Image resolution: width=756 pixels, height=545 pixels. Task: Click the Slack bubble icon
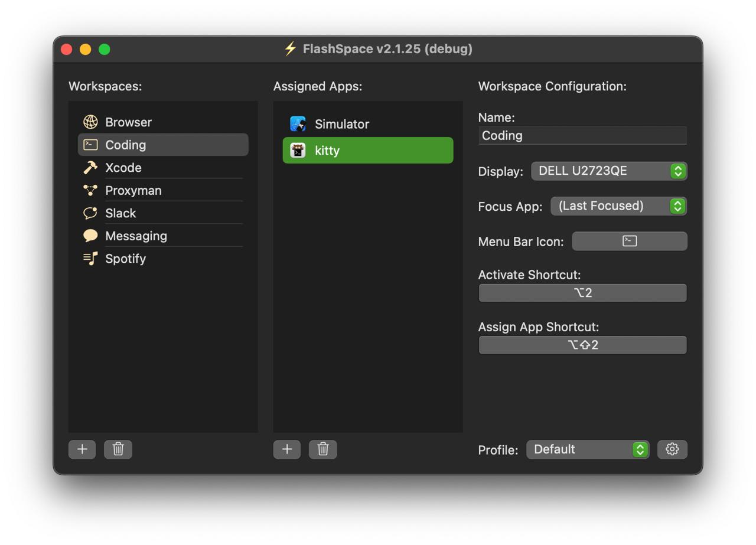click(x=90, y=213)
